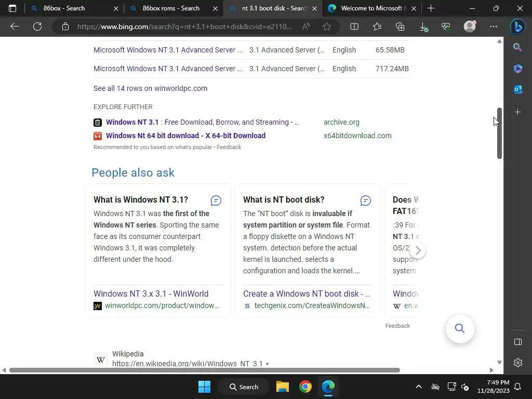Open Windows NT 3.x 3.1 - WinWorld link

tap(151, 294)
